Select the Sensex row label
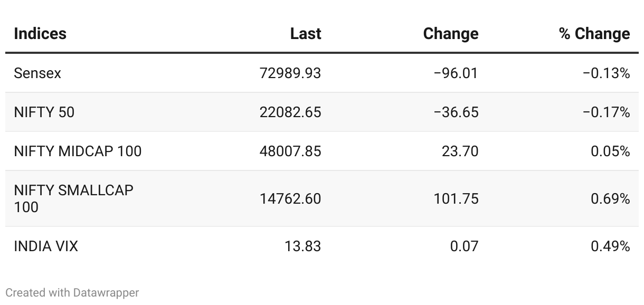The width and height of the screenshot is (644, 305). (x=37, y=73)
